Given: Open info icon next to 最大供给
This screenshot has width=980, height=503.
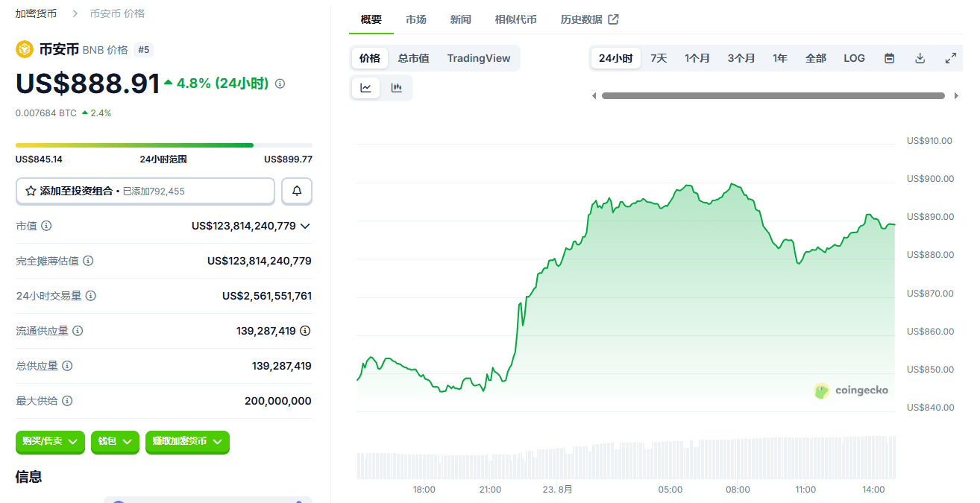Looking at the screenshot, I should pos(67,401).
